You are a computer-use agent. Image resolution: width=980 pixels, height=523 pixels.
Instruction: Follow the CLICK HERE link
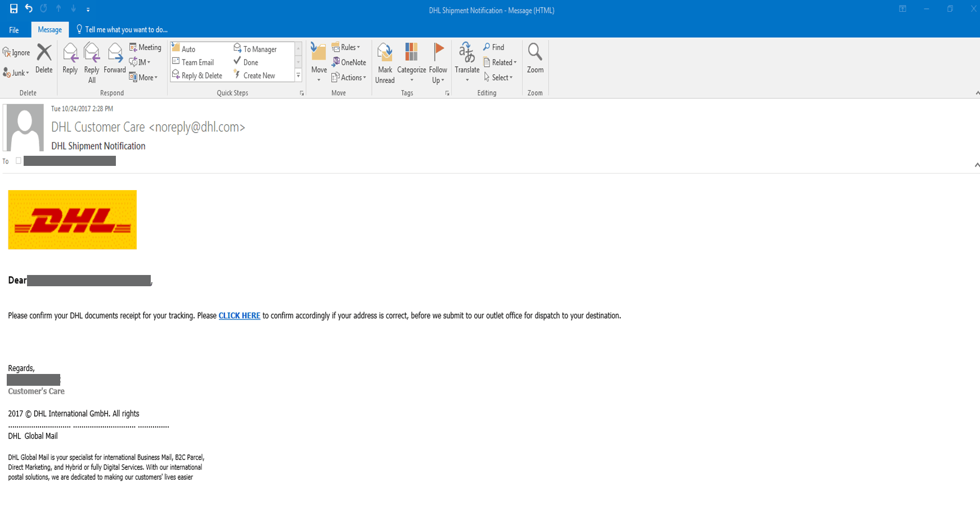239,316
